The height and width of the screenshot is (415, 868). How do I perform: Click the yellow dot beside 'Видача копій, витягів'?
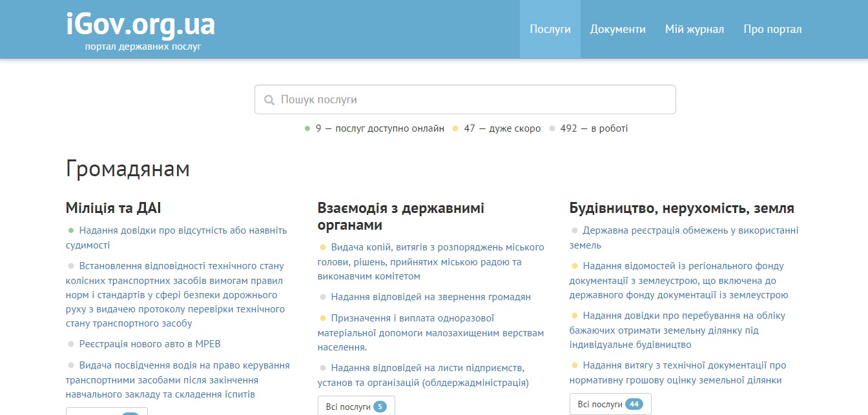click(x=323, y=247)
